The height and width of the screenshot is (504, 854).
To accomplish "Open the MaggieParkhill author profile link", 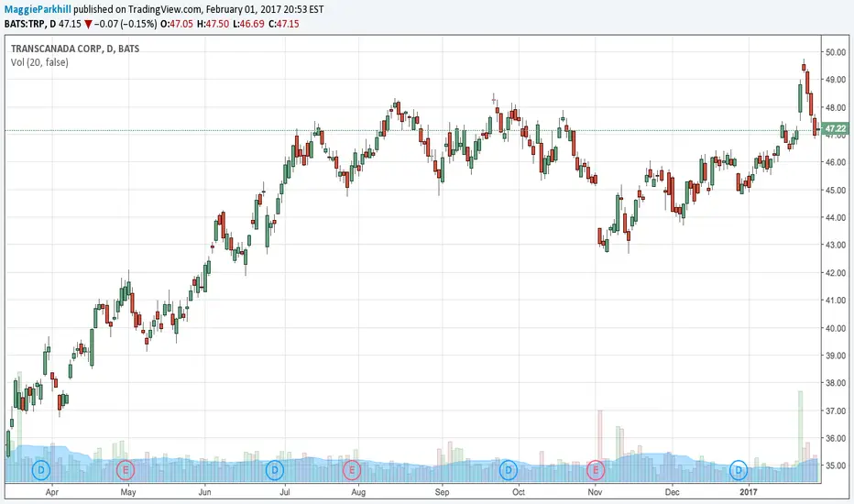I will pos(38,9).
